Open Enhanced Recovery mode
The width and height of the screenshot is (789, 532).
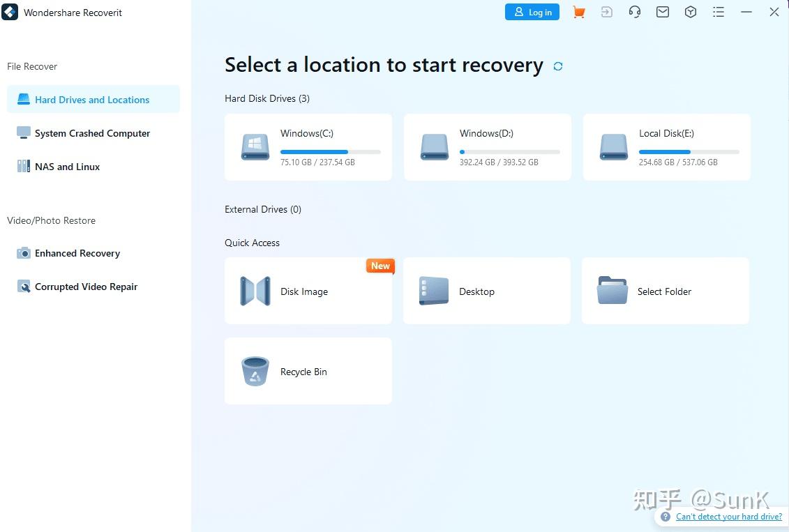coord(93,253)
